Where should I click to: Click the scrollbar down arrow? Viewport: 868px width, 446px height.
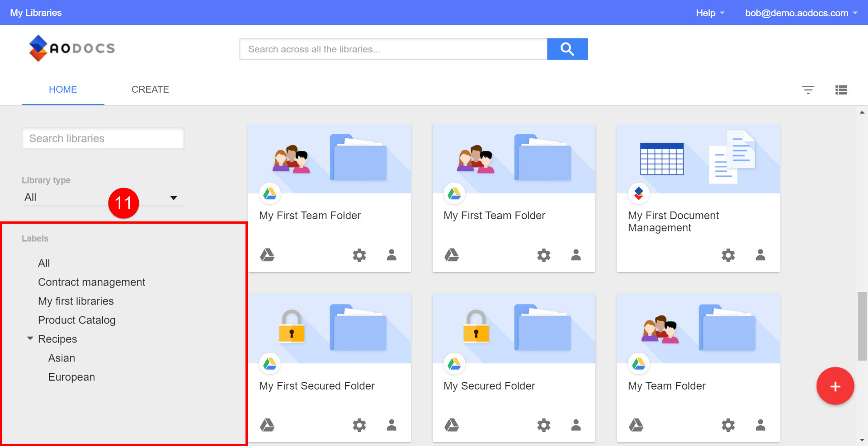click(862, 440)
